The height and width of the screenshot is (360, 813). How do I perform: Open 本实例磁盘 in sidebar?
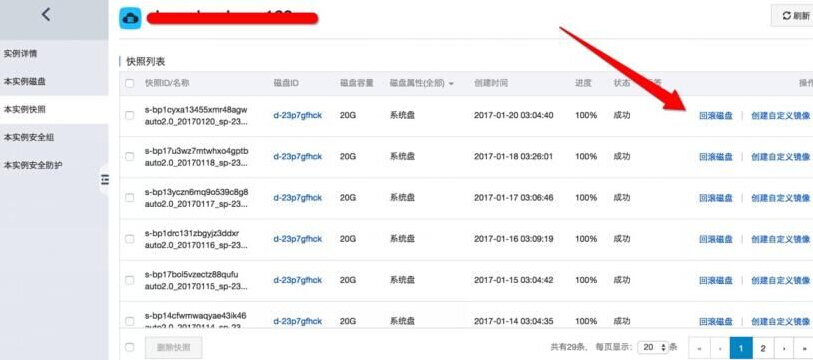click(24, 81)
